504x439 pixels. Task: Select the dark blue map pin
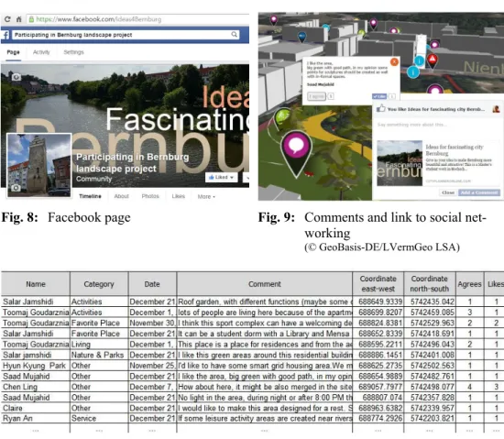302,37
